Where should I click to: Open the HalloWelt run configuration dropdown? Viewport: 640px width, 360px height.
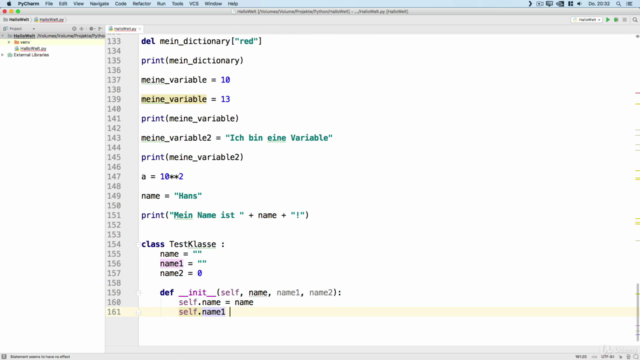pyautogui.click(x=587, y=20)
